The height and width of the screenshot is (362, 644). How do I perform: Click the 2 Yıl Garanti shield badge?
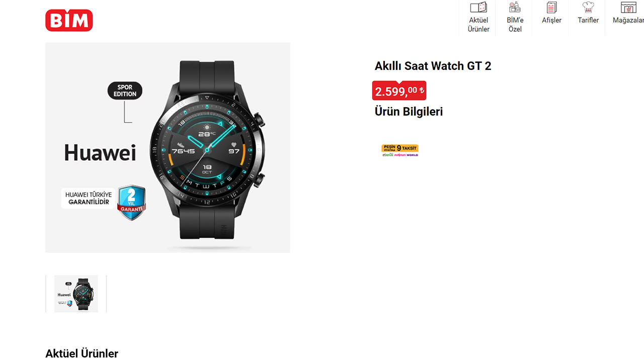[x=131, y=203]
